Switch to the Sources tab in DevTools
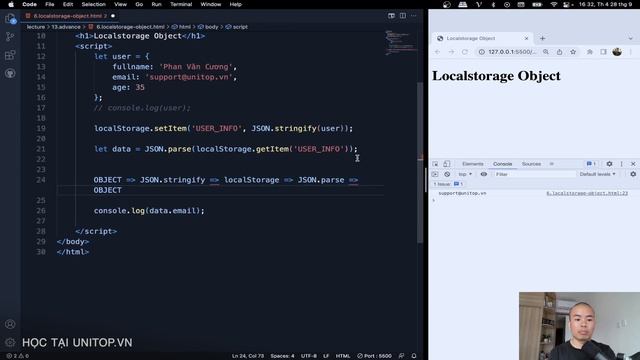Image resolution: width=640 pixels, height=360 pixels. (531, 164)
